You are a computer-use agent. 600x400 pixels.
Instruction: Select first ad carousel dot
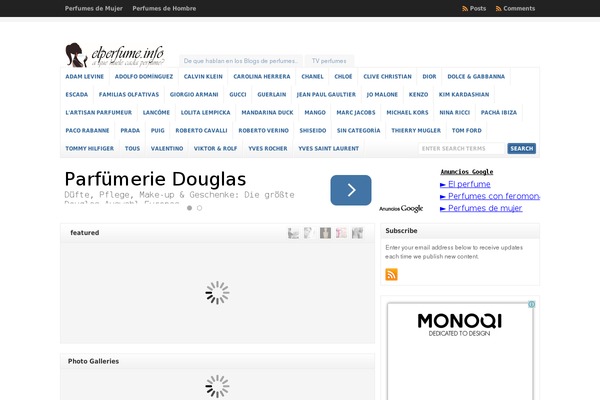coord(189,208)
